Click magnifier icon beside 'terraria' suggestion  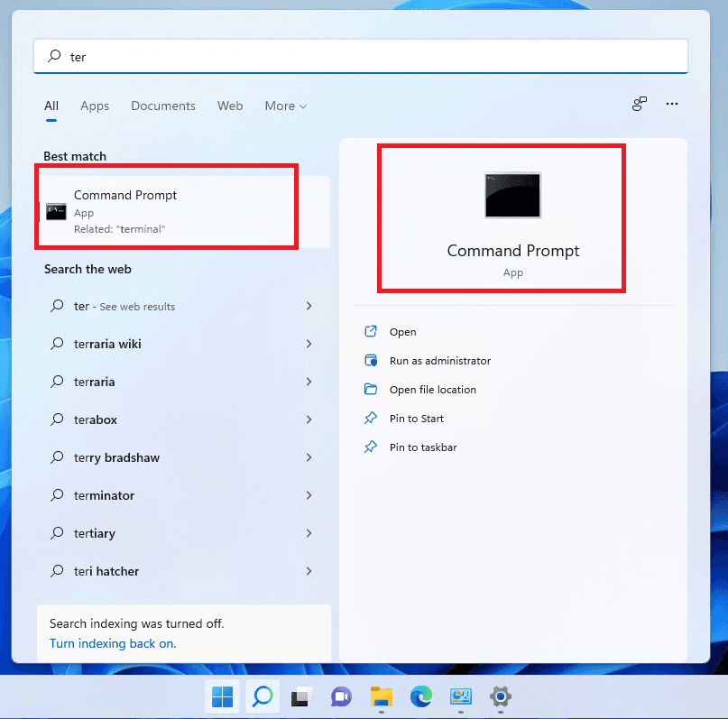(57, 382)
